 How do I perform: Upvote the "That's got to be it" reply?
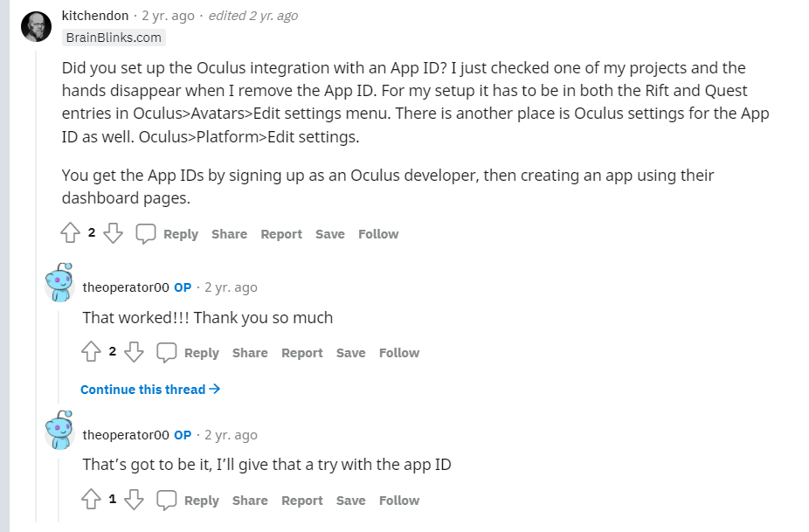(92, 500)
